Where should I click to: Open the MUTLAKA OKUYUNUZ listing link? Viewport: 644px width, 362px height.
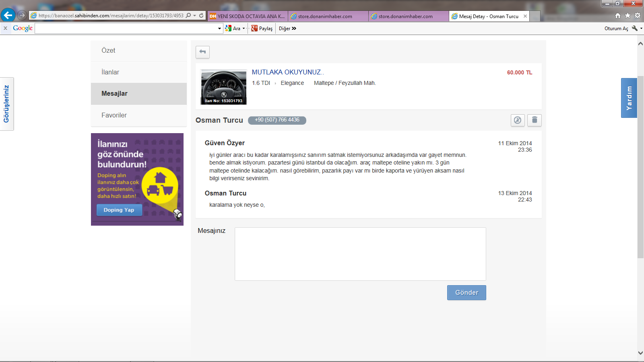click(287, 72)
